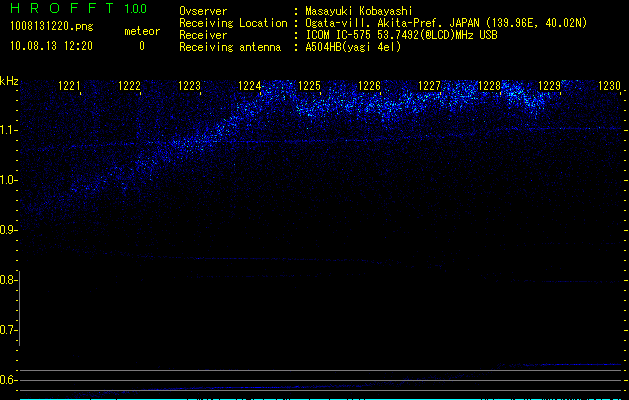This screenshot has width=629, height=400.
Task: Click the Receiving antenna label
Action: pyautogui.click(x=230, y=47)
